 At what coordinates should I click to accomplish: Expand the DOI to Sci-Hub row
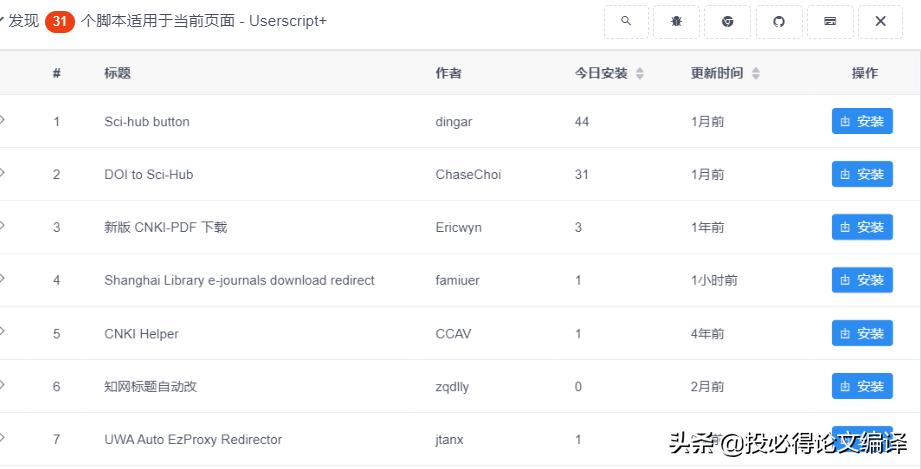click(2, 172)
